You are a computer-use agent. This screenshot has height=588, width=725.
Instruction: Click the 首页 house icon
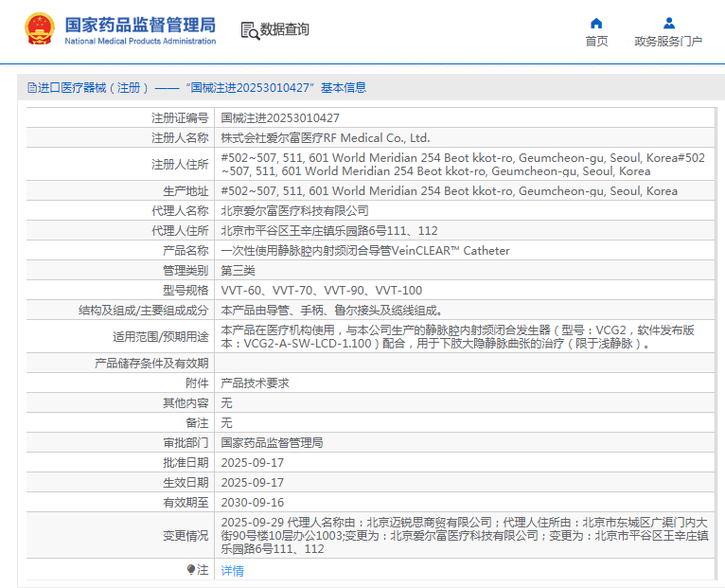[x=596, y=23]
